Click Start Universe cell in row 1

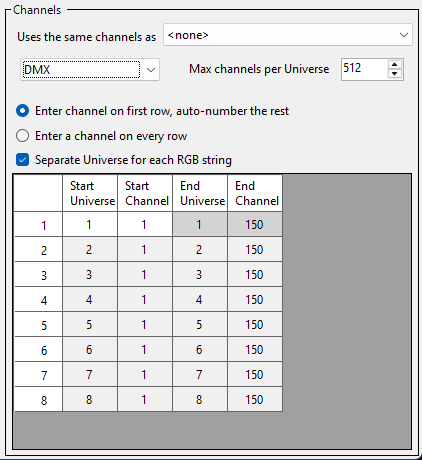click(x=90, y=225)
